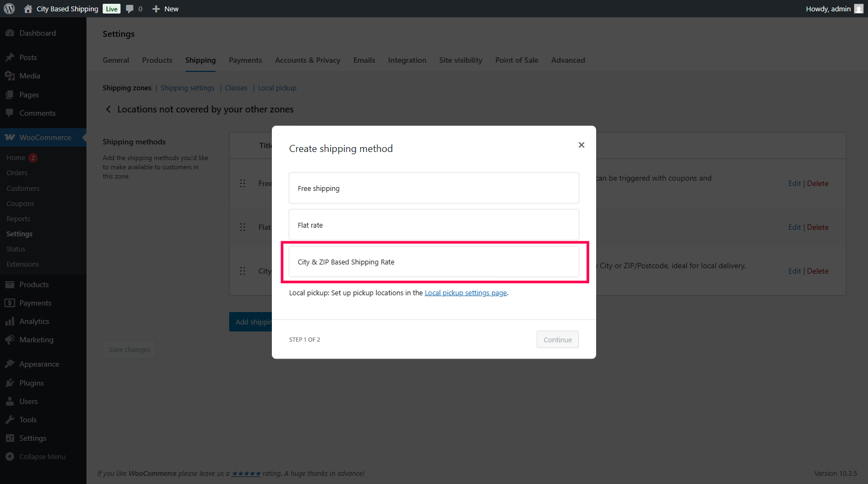Go back using the left chevron arrow

pos(108,109)
